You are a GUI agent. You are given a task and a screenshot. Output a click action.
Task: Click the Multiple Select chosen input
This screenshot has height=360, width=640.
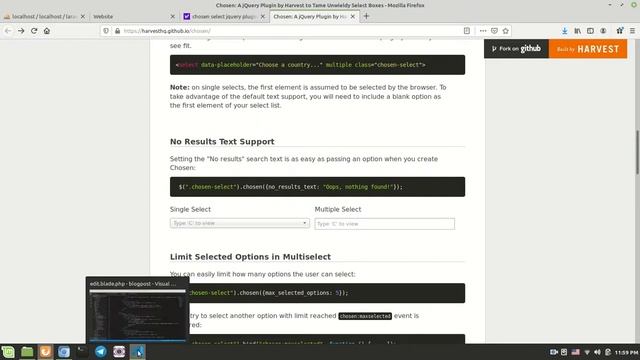click(x=384, y=224)
